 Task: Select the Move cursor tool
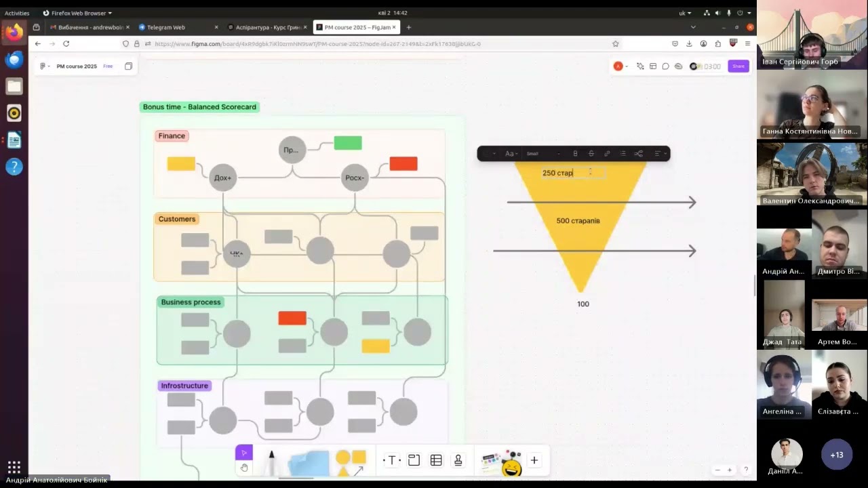click(x=244, y=453)
